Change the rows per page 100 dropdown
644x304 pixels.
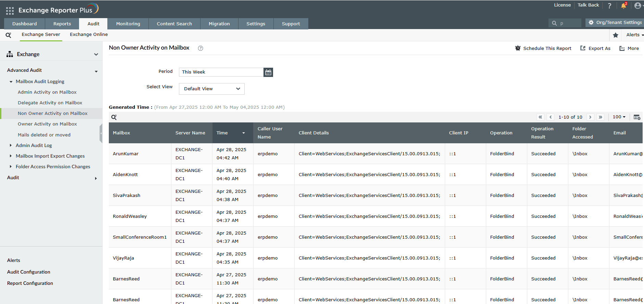619,117
